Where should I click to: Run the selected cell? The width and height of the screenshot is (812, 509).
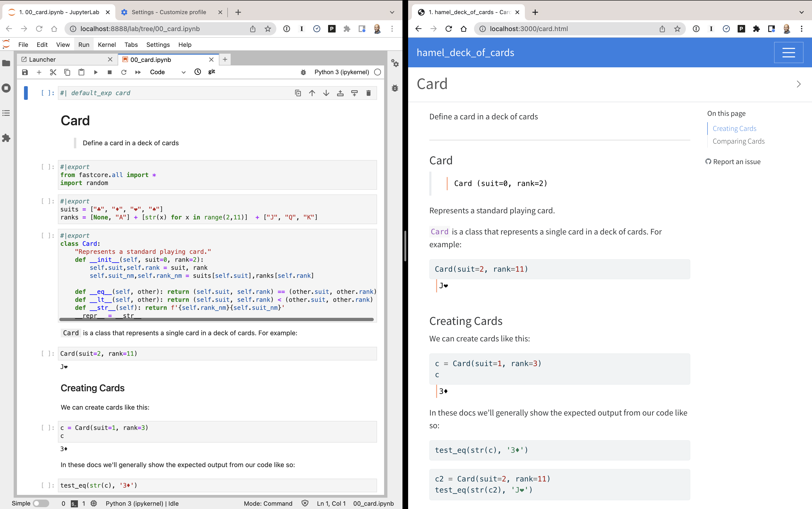pyautogui.click(x=96, y=72)
